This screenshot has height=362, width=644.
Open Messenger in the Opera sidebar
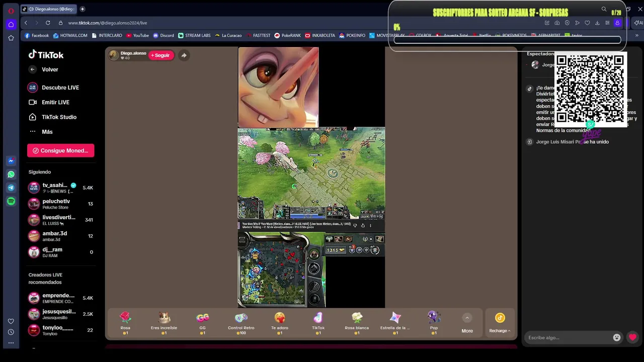coord(11,161)
